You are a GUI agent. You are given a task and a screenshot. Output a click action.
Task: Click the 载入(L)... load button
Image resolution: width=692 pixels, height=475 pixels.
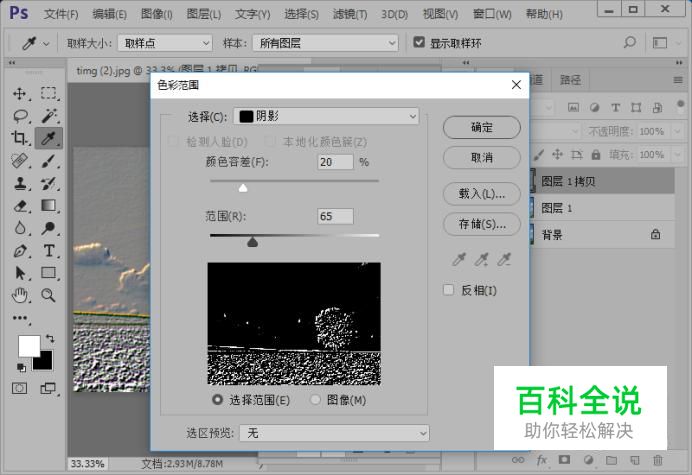click(x=481, y=193)
